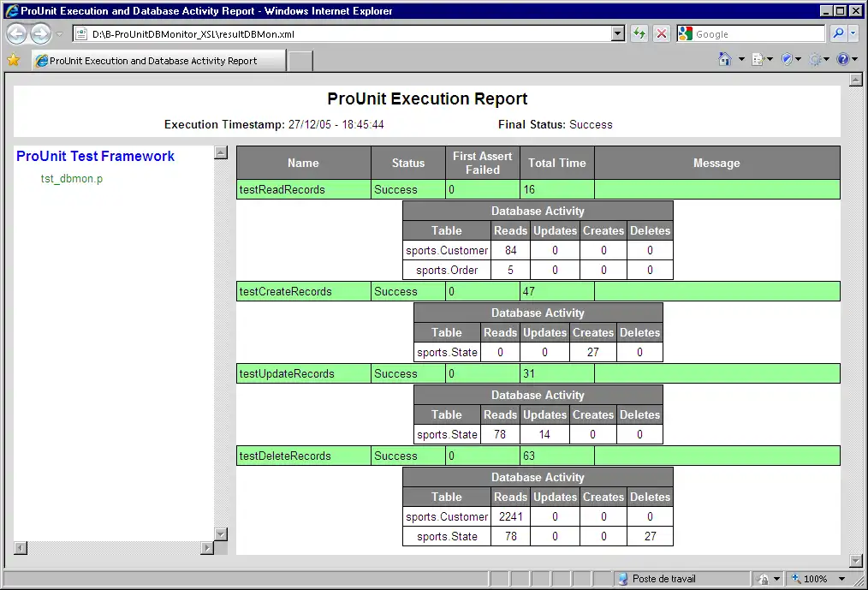Screen dimensions: 868x590
Task: Open the Help question mark menu
Action: click(843, 59)
